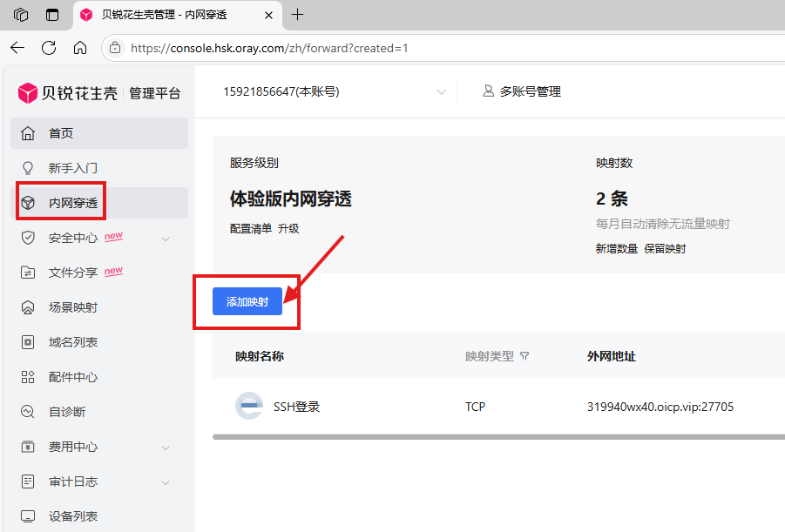Open 多账号管理
Viewport: 785px width, 532px height.
[531, 91]
